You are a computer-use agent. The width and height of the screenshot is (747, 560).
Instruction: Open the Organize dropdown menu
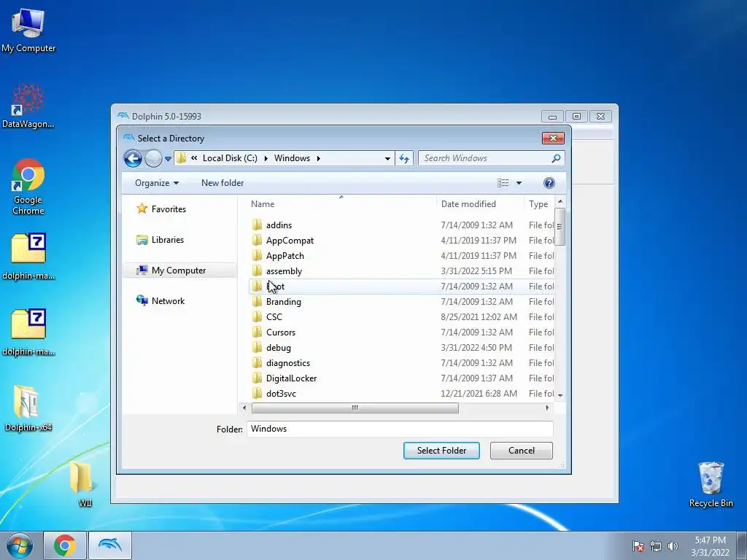tap(157, 183)
